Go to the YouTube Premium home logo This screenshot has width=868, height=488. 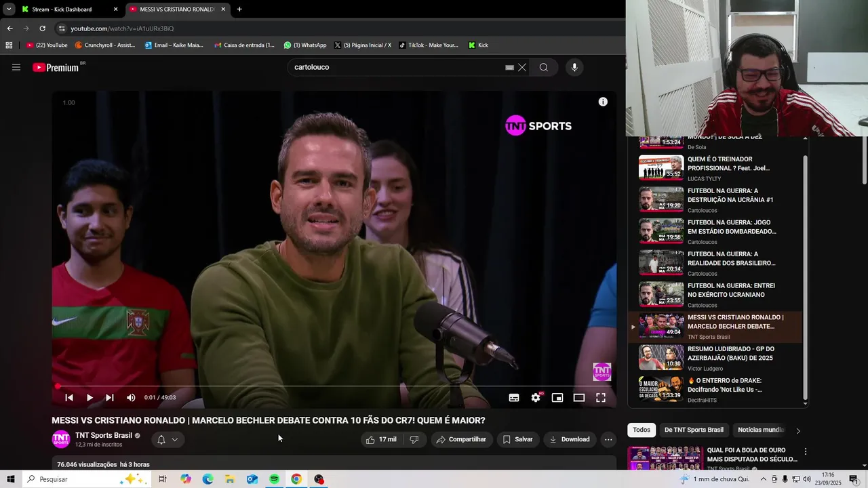56,67
